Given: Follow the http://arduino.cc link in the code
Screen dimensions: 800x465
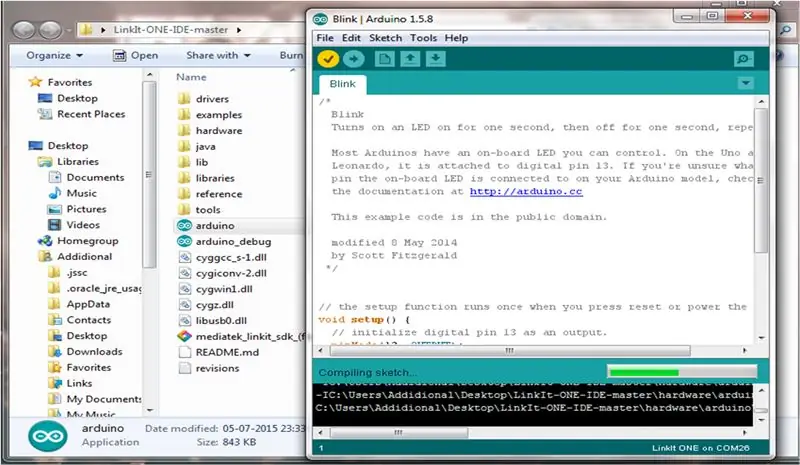Looking at the screenshot, I should pos(526,191).
